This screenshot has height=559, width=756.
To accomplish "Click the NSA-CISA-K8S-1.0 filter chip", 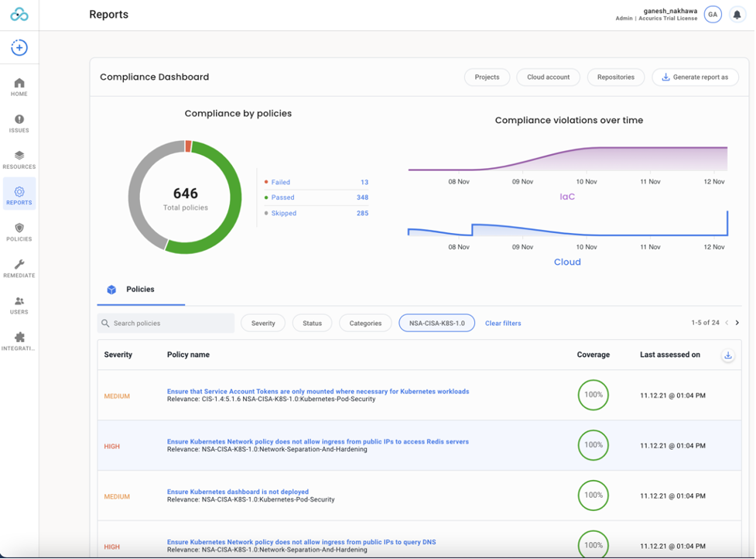I will 437,323.
